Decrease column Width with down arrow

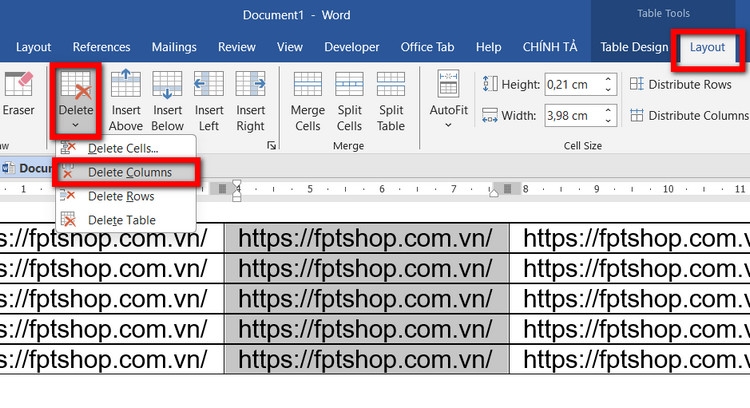click(x=608, y=121)
